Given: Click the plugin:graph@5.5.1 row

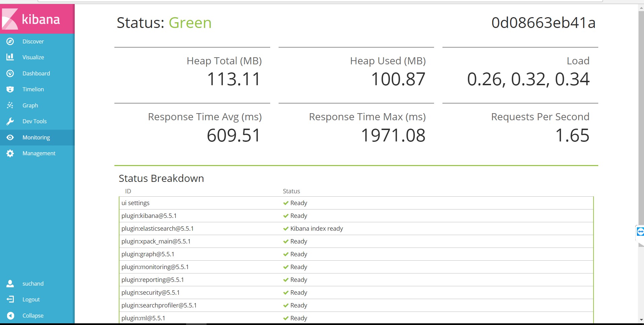Looking at the screenshot, I should [356, 254].
